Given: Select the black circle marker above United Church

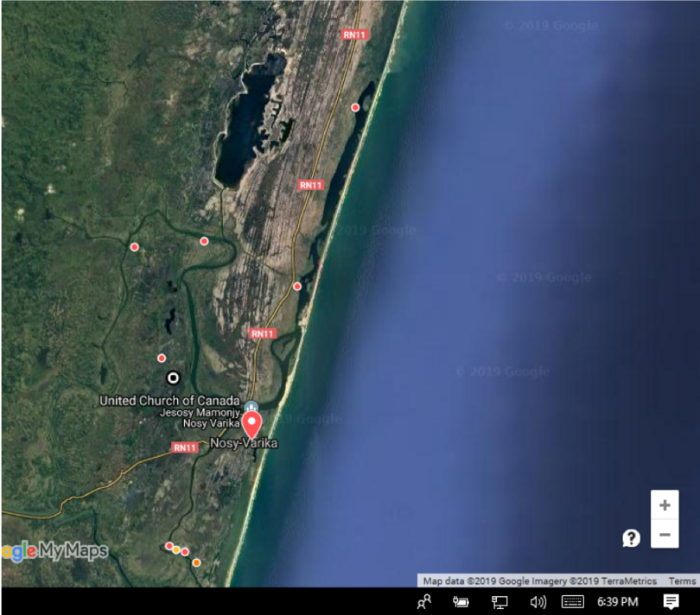Looking at the screenshot, I should pos(173,377).
